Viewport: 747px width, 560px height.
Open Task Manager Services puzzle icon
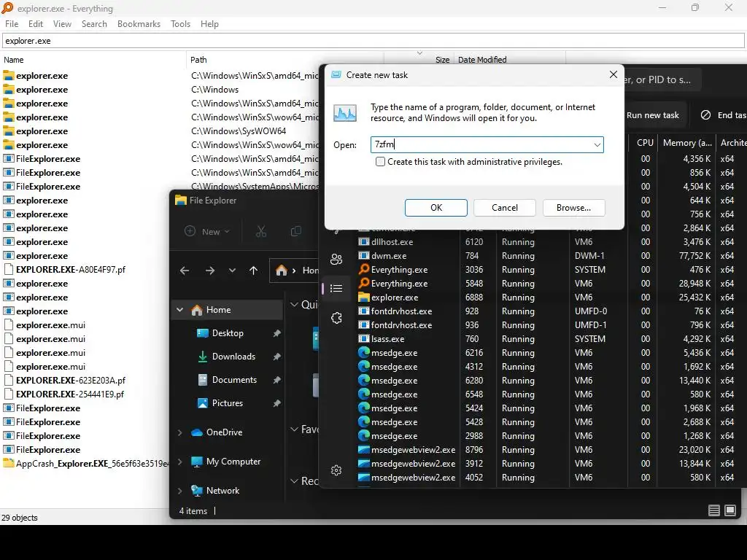click(x=336, y=318)
